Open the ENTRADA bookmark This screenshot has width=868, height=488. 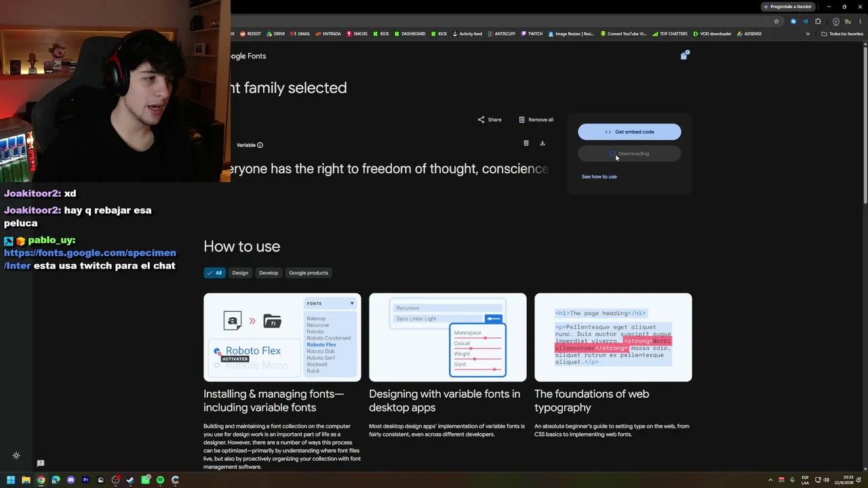(328, 34)
